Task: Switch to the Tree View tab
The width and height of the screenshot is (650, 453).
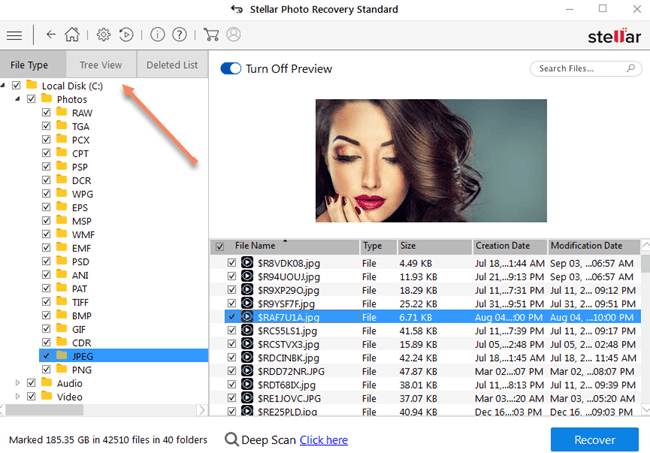Action: pos(101,65)
